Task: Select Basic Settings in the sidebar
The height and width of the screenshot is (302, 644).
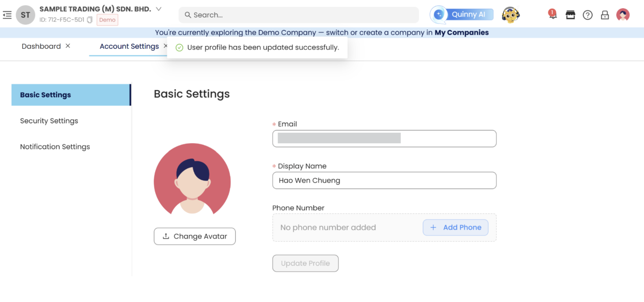Action: coord(46,95)
